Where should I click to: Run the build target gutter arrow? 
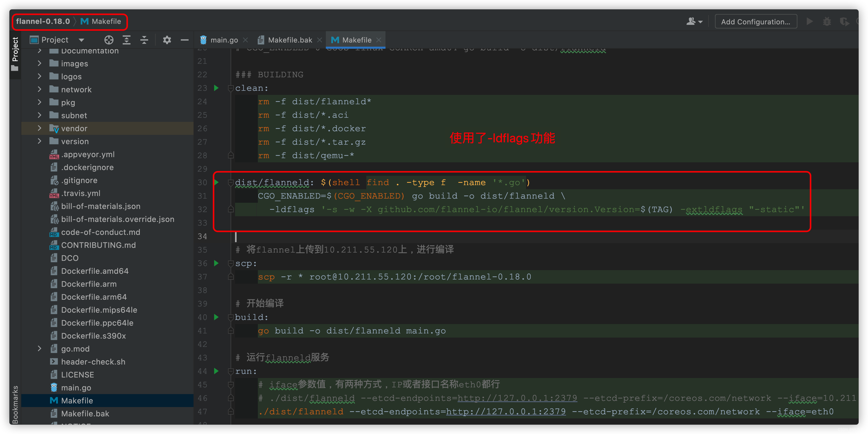[x=216, y=317]
